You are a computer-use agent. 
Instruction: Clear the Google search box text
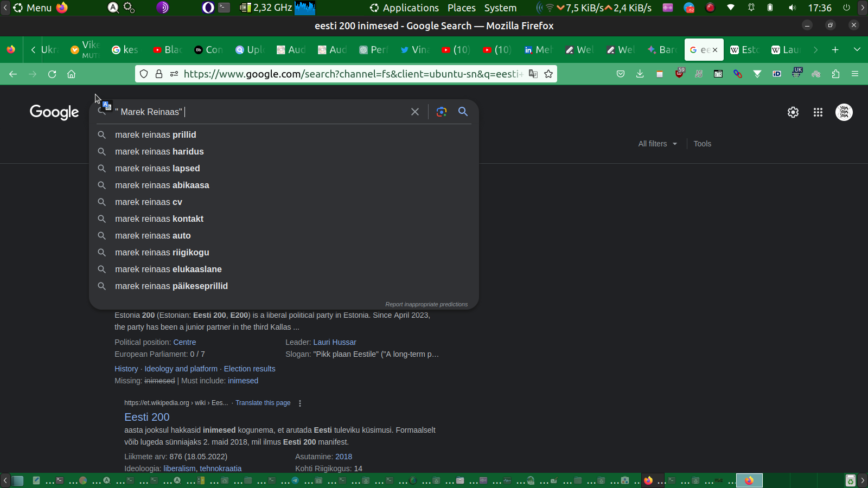tap(415, 112)
